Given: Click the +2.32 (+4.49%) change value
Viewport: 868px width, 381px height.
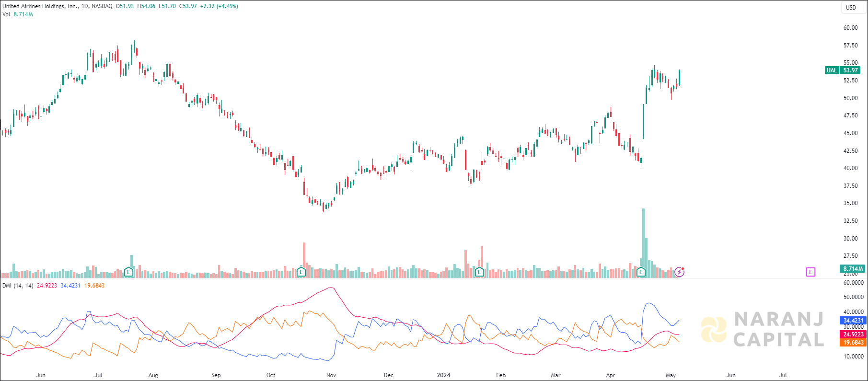Looking at the screenshot, I should click(219, 6).
